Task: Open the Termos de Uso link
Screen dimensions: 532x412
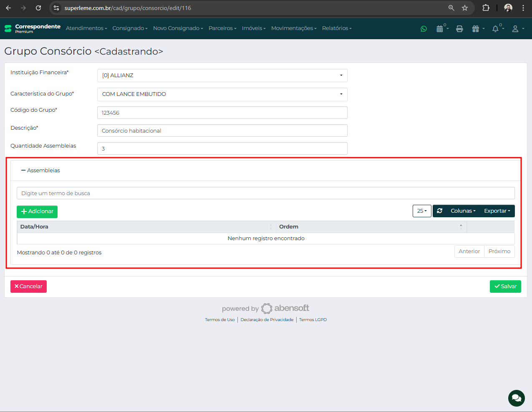Action: coord(219,320)
